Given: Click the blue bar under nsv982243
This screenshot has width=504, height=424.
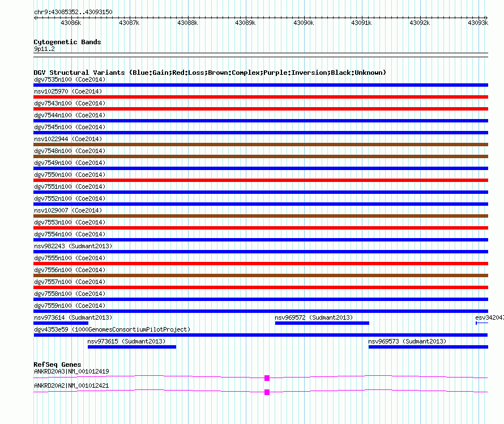Looking at the screenshot, I should point(260,252).
